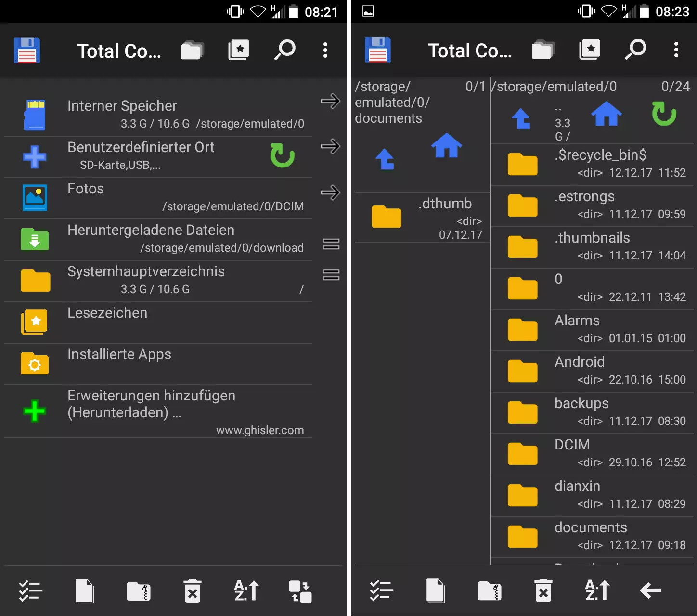This screenshot has height=616, width=697.
Task: Tap the select-files checklist button in right screen
Action: pos(382,591)
